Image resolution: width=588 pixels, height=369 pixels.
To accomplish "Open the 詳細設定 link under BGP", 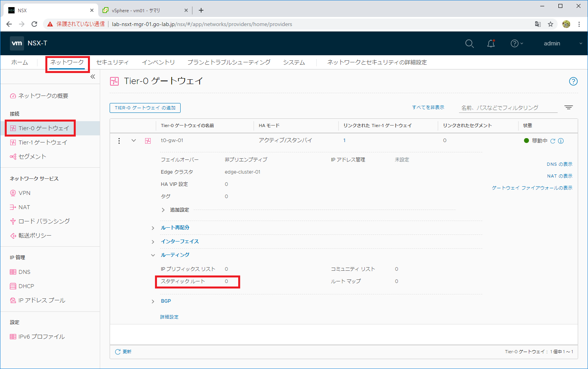I will tap(169, 317).
